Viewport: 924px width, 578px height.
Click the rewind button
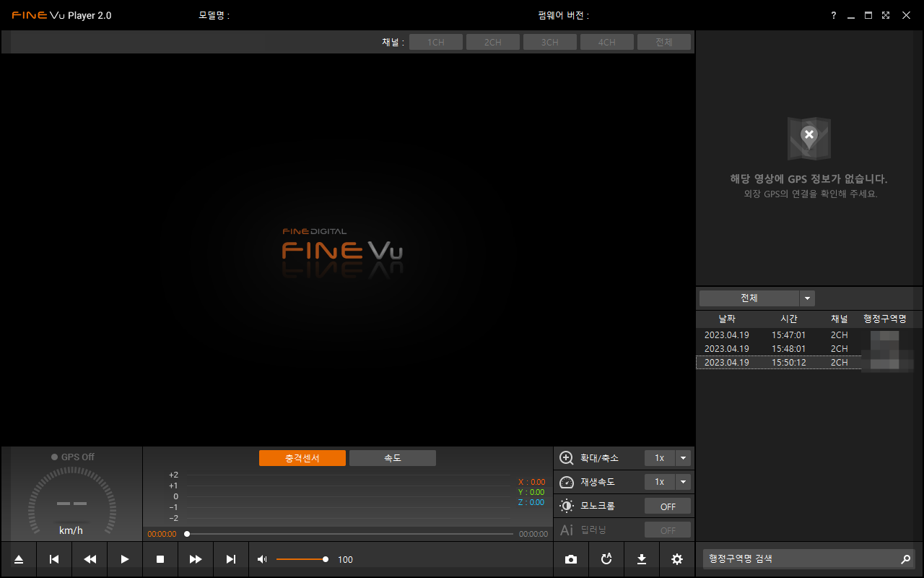click(x=90, y=559)
